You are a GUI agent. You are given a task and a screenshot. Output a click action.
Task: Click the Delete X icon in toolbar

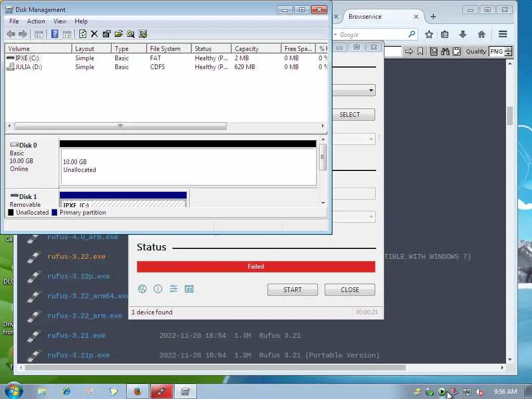[95, 34]
